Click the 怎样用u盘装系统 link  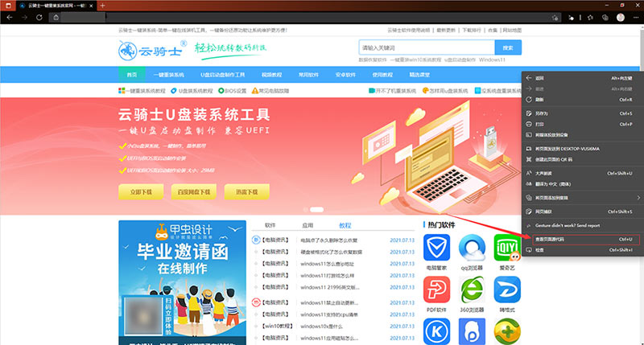click(445, 91)
